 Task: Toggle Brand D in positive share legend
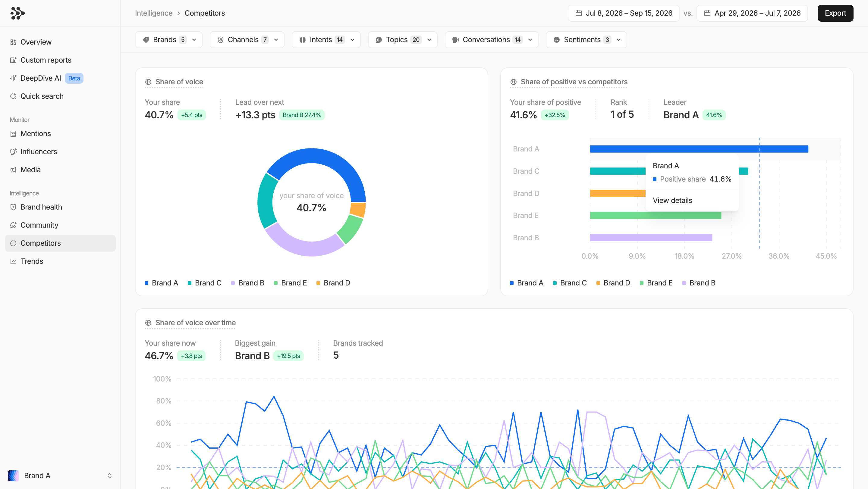coord(613,283)
